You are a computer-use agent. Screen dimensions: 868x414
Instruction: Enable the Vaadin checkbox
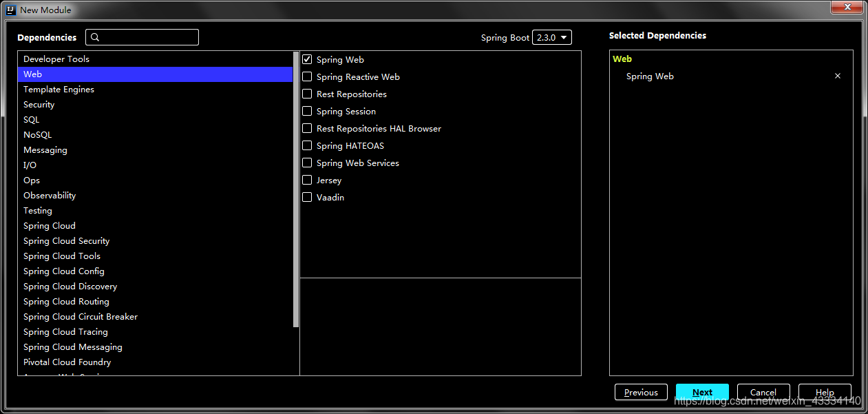(307, 198)
